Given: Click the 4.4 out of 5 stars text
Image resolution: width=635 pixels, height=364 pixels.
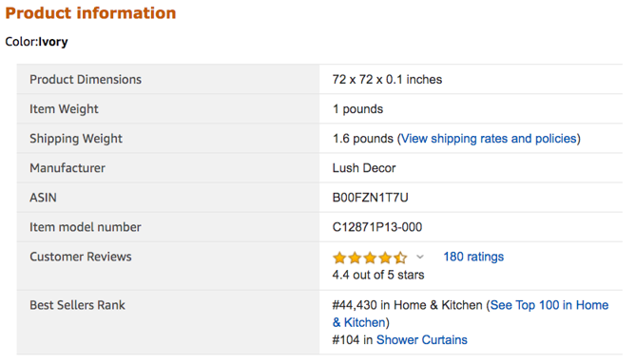Looking at the screenshot, I should pyautogui.click(x=378, y=275).
